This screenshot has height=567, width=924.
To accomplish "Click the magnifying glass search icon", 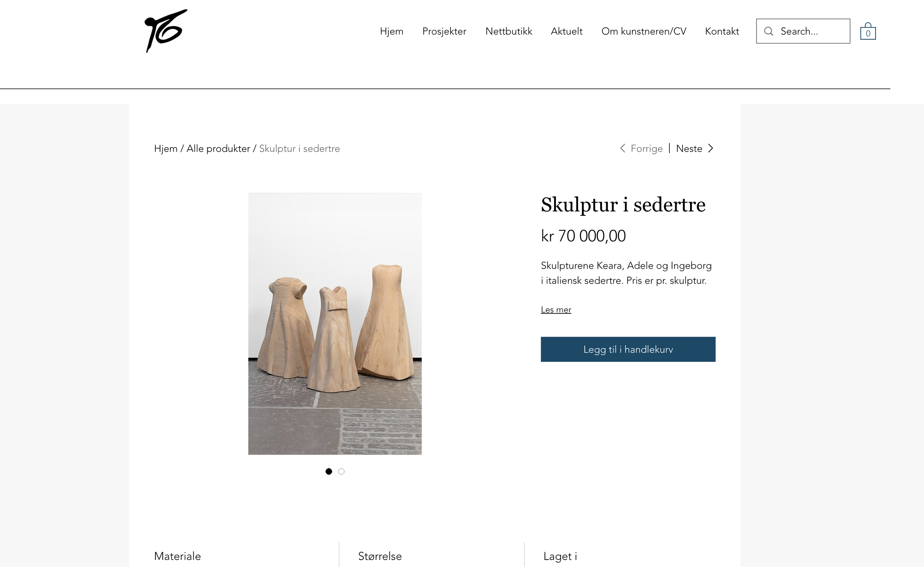I will click(x=769, y=31).
